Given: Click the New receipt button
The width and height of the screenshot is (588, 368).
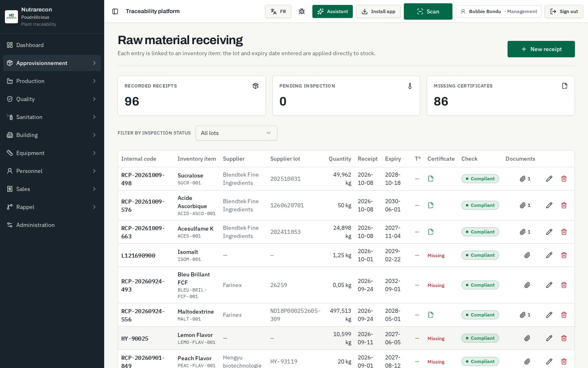Looking at the screenshot, I should pyautogui.click(x=541, y=49).
